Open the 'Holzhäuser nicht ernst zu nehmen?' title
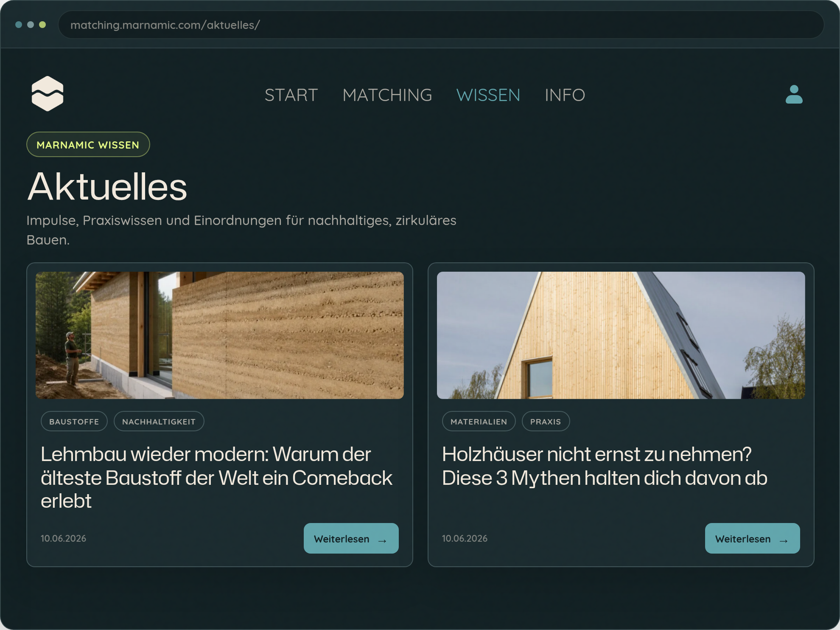840x630 pixels. 605,466
